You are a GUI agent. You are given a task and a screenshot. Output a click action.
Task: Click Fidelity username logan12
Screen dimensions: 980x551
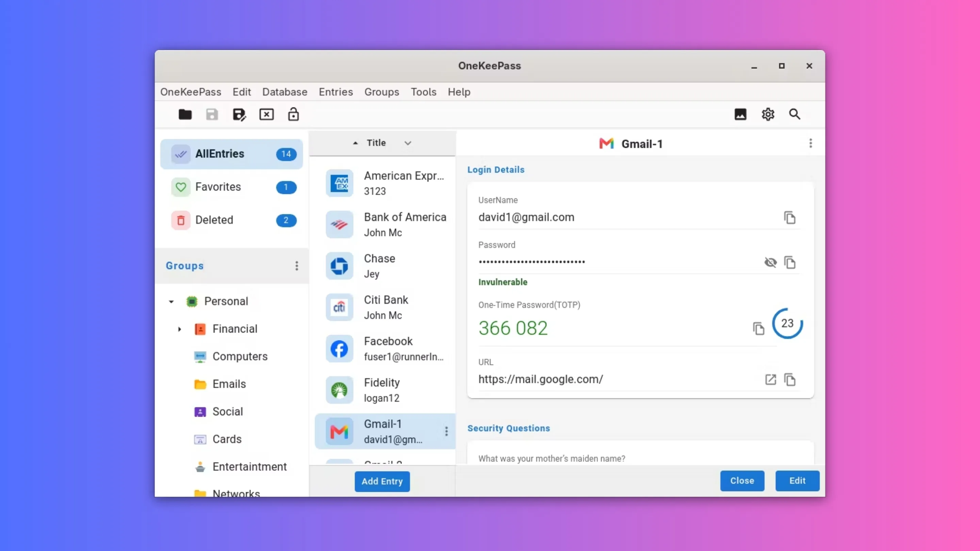coord(381,398)
